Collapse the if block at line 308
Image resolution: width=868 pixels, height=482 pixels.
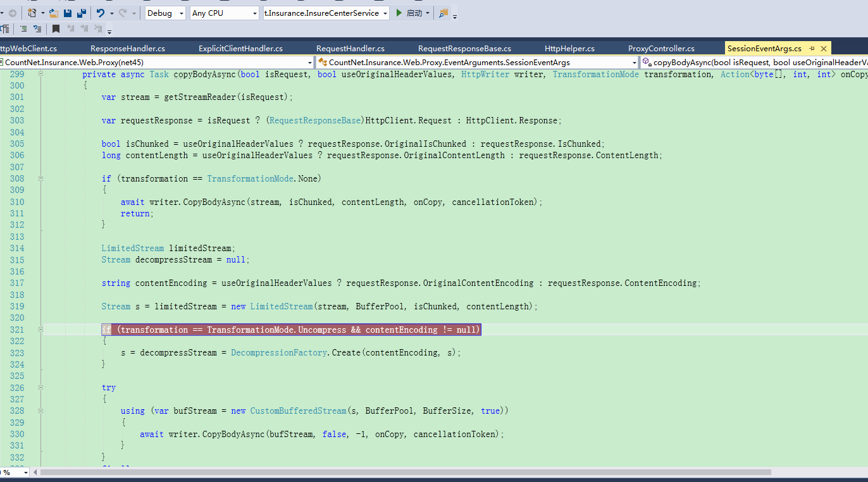coord(41,178)
